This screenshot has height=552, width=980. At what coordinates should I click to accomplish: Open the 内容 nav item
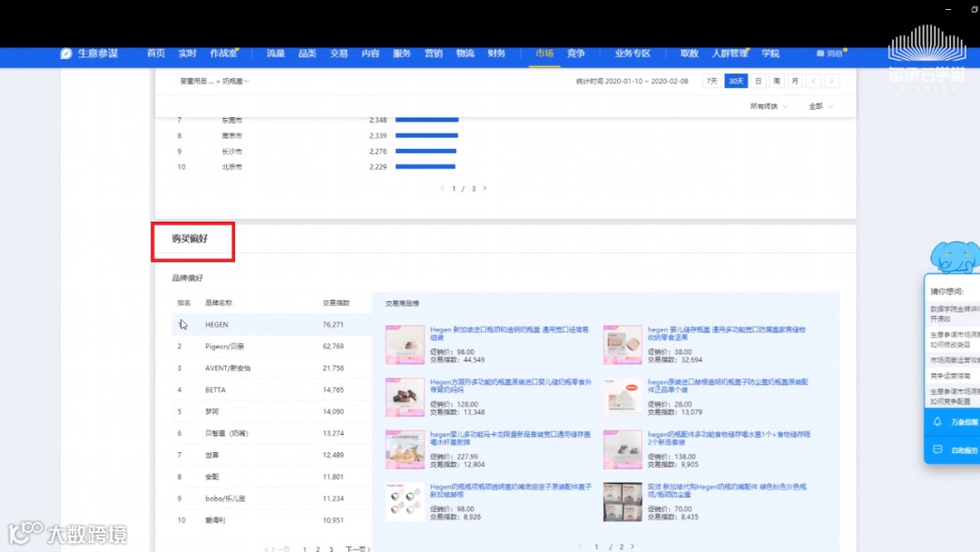pyautogui.click(x=370, y=54)
